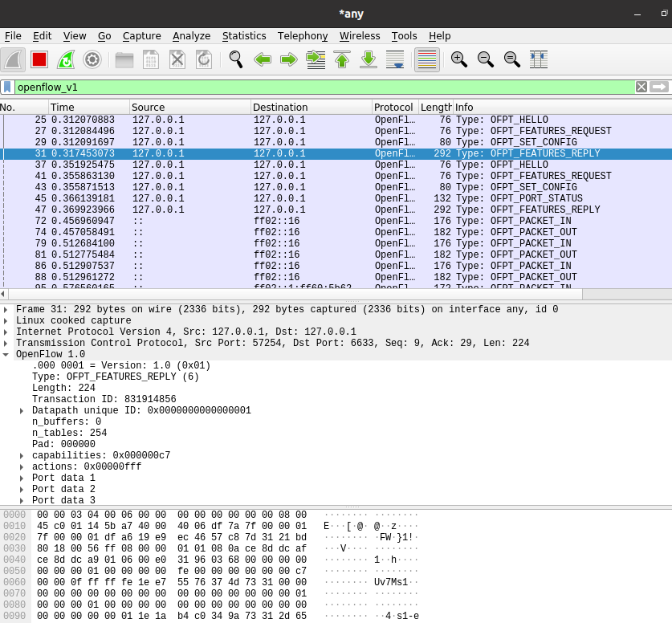Go back to previous packet arrow
Image resolution: width=672 pixels, height=623 pixels.
pos(263,59)
